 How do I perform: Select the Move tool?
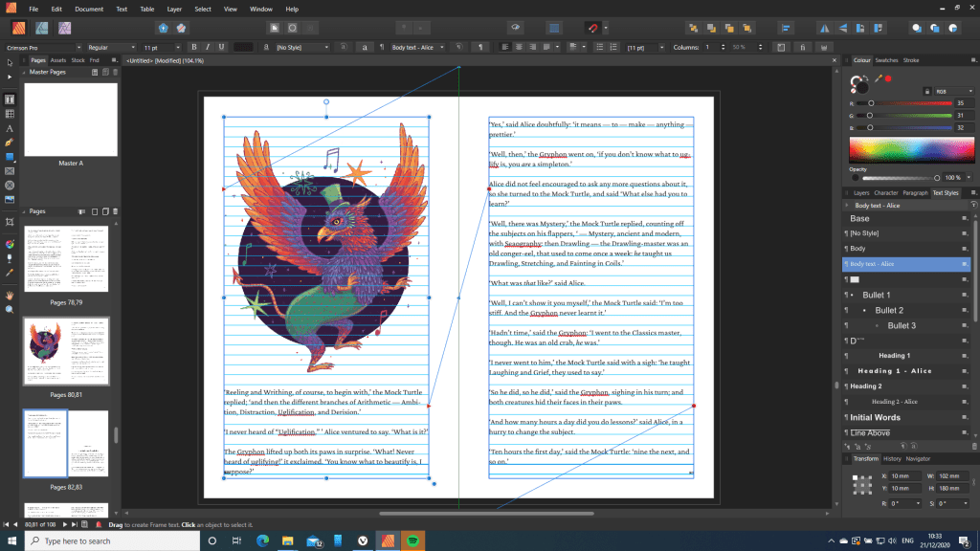[10, 63]
